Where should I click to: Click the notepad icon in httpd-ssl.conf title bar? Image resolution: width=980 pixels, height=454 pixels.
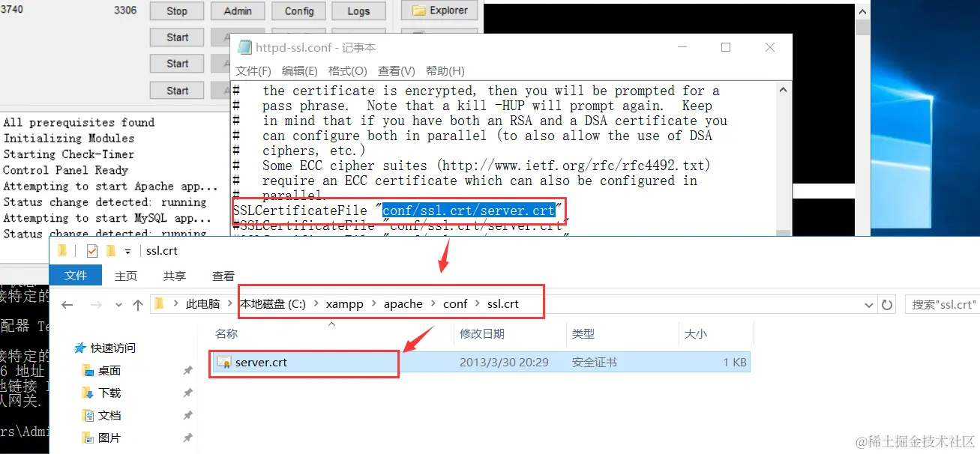click(x=244, y=47)
